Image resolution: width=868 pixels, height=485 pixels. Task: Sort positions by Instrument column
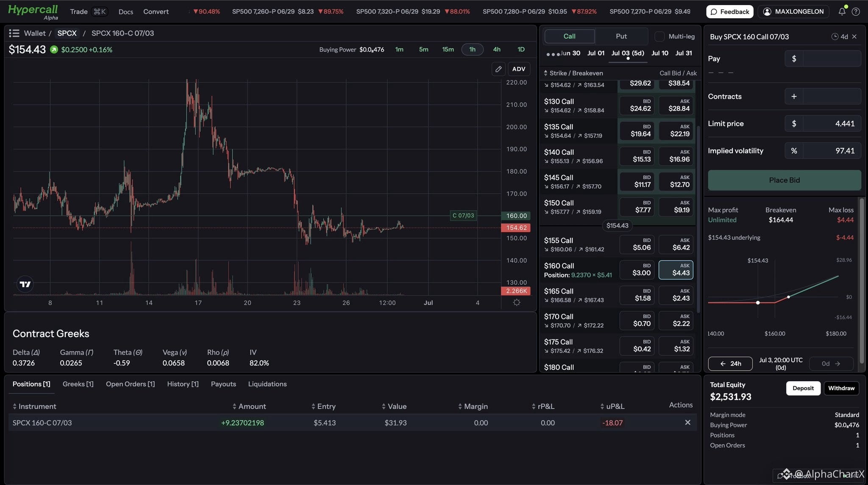tap(34, 406)
